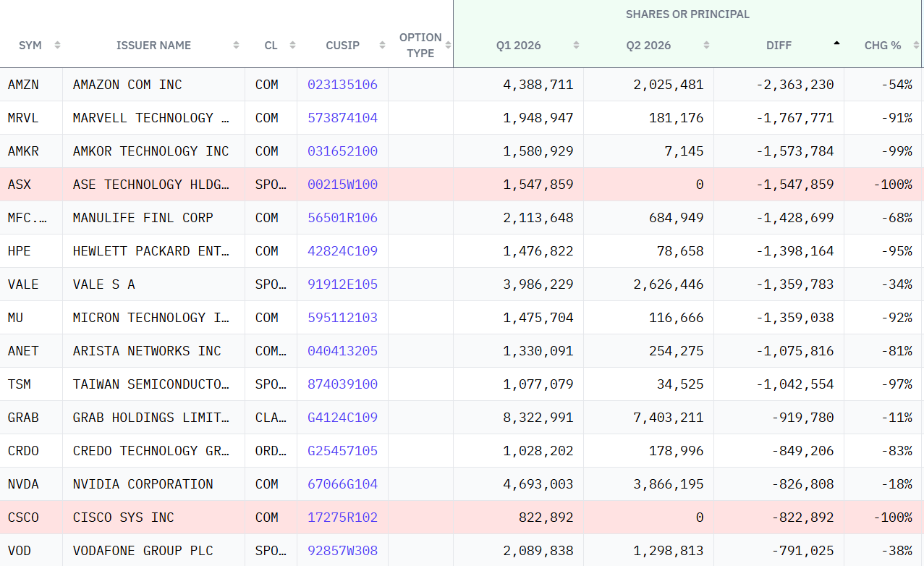Click VODAFONE GROUP PLC issuer name
The image size is (924, 566).
[x=143, y=551]
